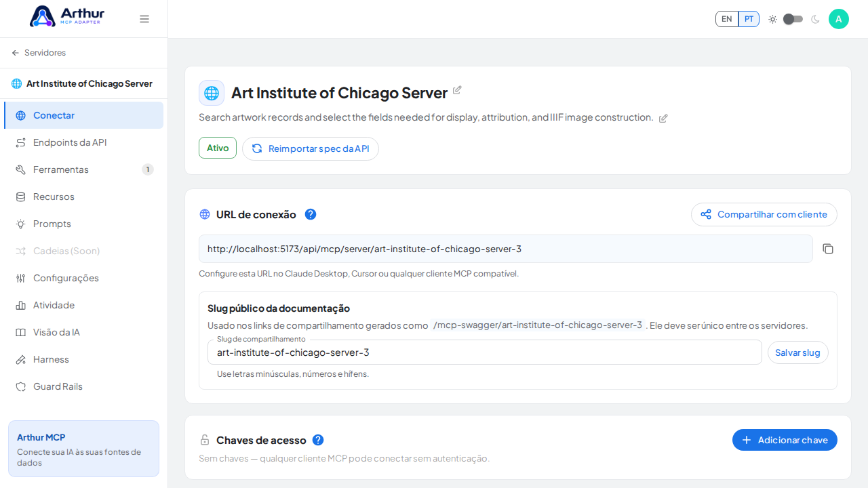Click the Ativo status badge
Viewport: 868px width, 488px height.
click(218, 148)
